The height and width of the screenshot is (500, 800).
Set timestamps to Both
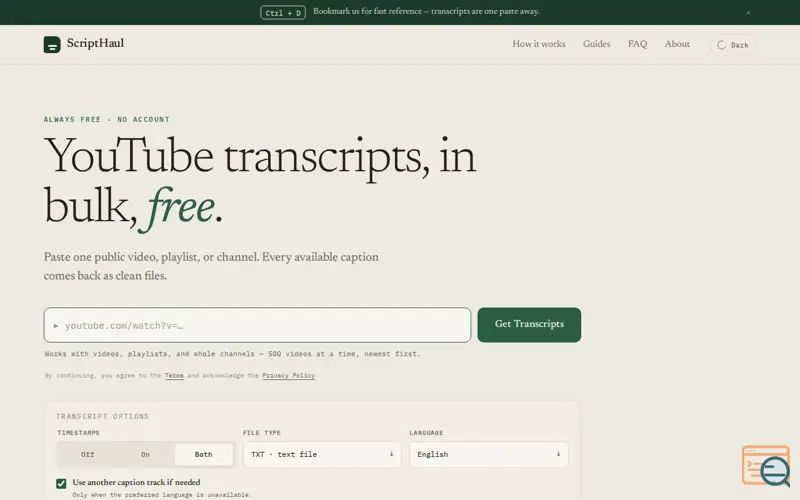(x=204, y=454)
